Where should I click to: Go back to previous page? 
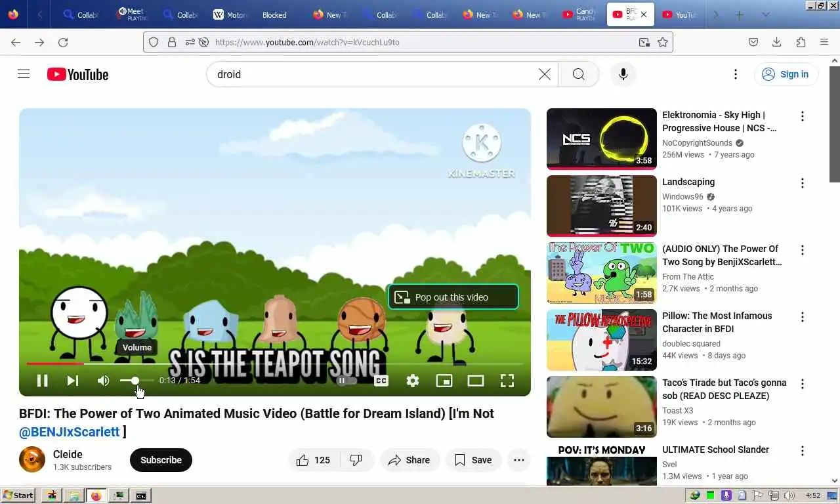pyautogui.click(x=16, y=42)
